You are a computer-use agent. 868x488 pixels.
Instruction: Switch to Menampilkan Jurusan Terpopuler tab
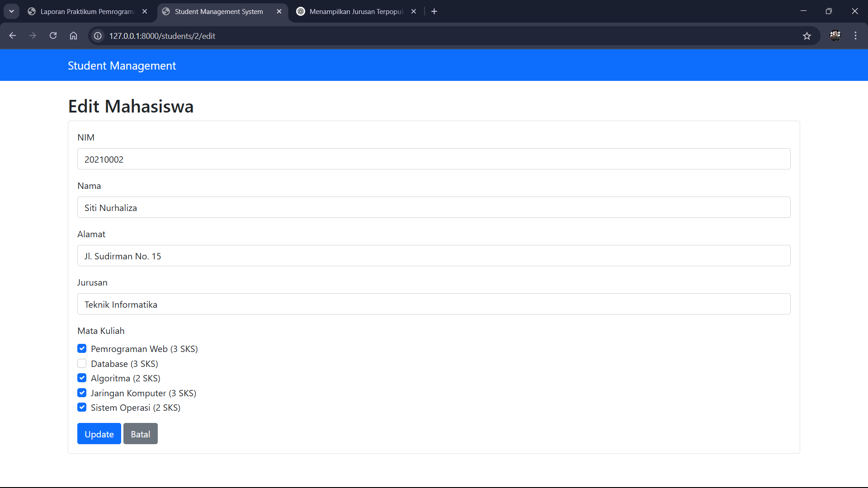pyautogui.click(x=355, y=11)
